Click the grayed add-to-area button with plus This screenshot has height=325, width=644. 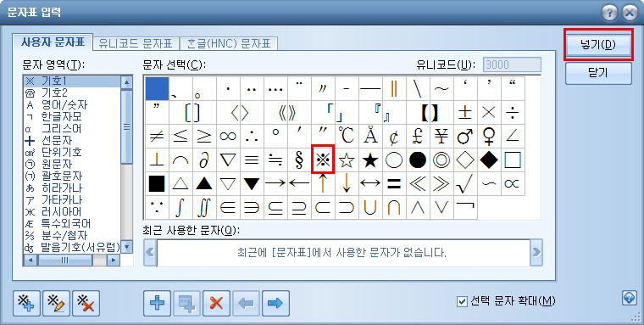click(x=187, y=303)
